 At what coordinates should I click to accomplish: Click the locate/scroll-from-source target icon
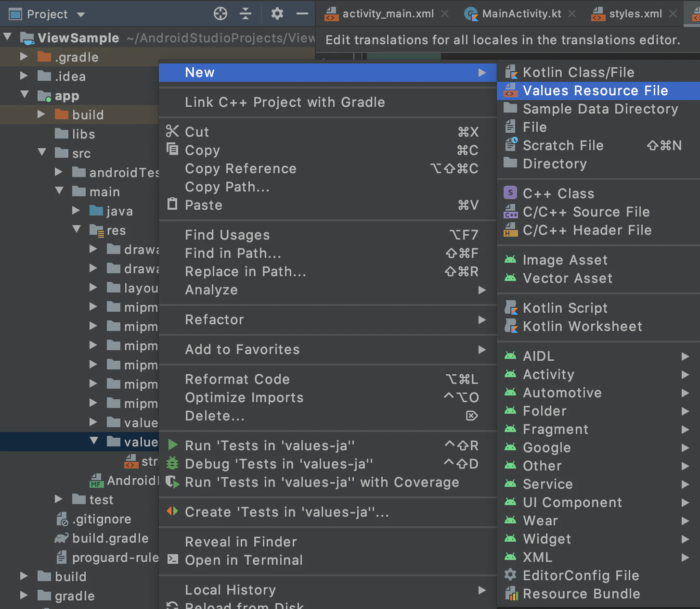[220, 13]
